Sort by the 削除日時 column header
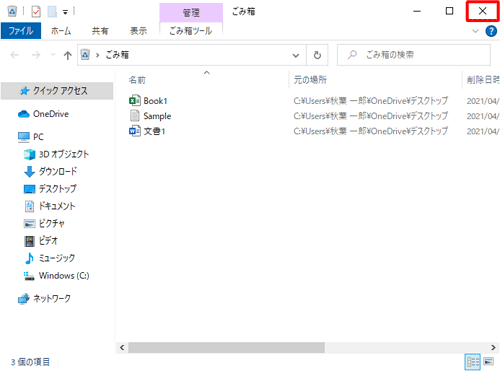 pos(483,80)
